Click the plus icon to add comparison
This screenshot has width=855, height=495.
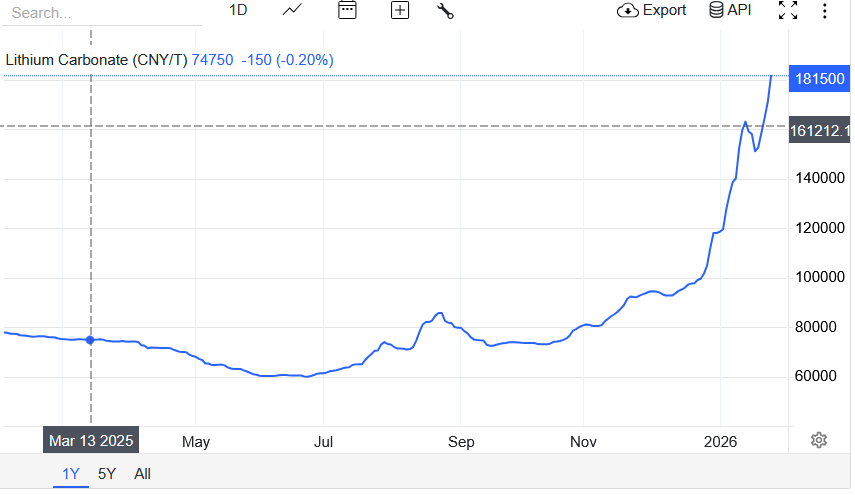400,10
